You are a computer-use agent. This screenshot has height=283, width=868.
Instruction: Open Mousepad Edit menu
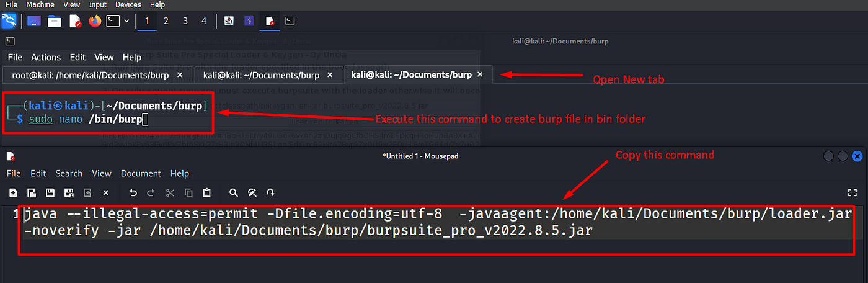(x=38, y=173)
